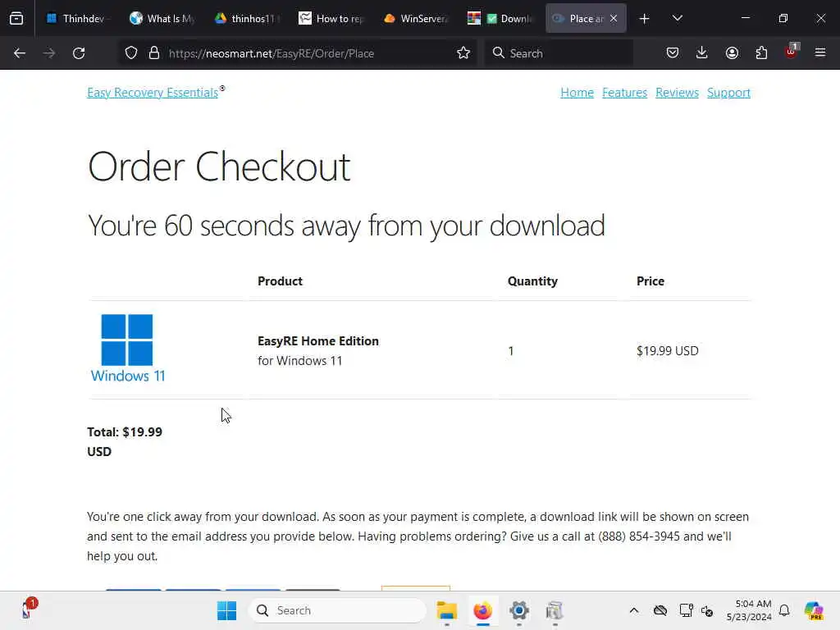Click the clipboard app taskbar icon
The height and width of the screenshot is (630, 840).
(x=555, y=610)
